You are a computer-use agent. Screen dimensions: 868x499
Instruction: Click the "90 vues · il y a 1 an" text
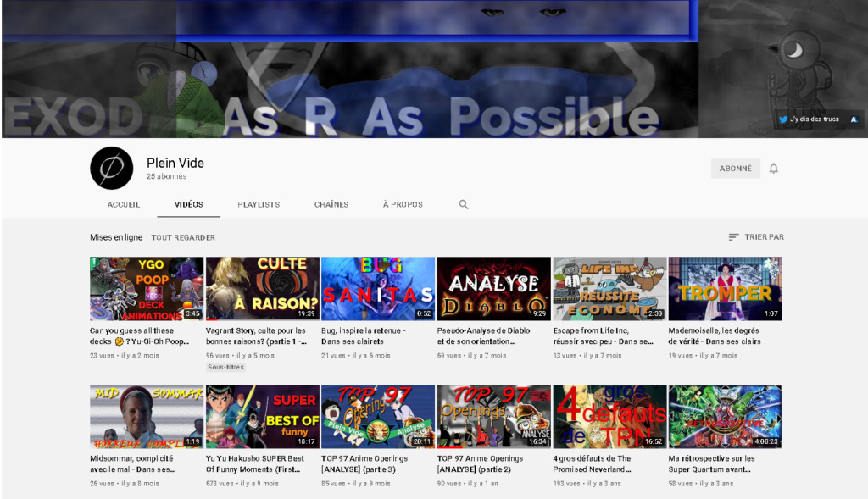click(x=468, y=484)
